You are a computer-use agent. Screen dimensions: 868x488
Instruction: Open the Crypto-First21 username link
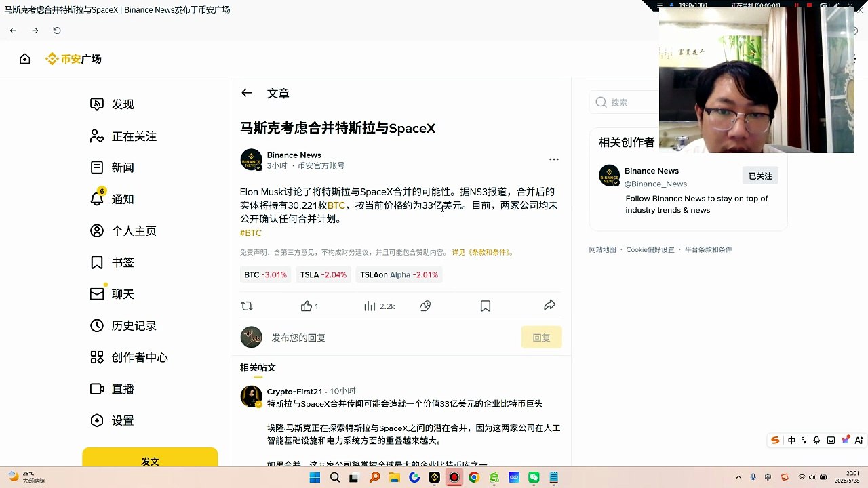[294, 392]
